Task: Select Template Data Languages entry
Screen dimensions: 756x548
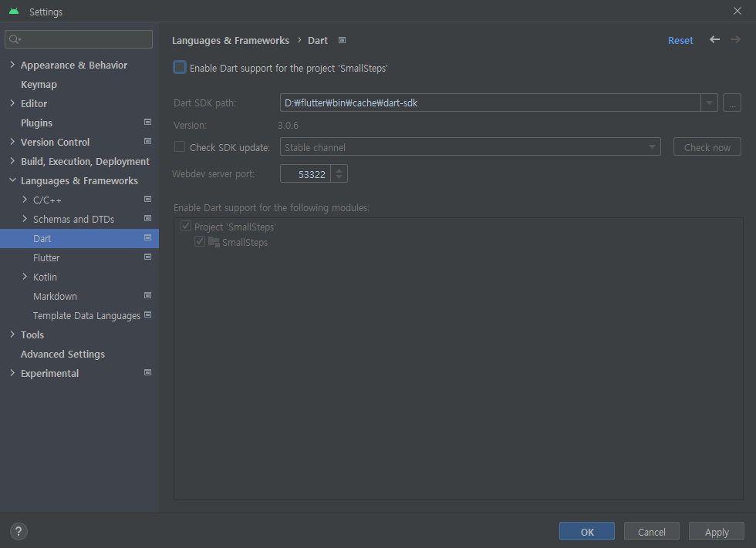Action: (x=86, y=315)
